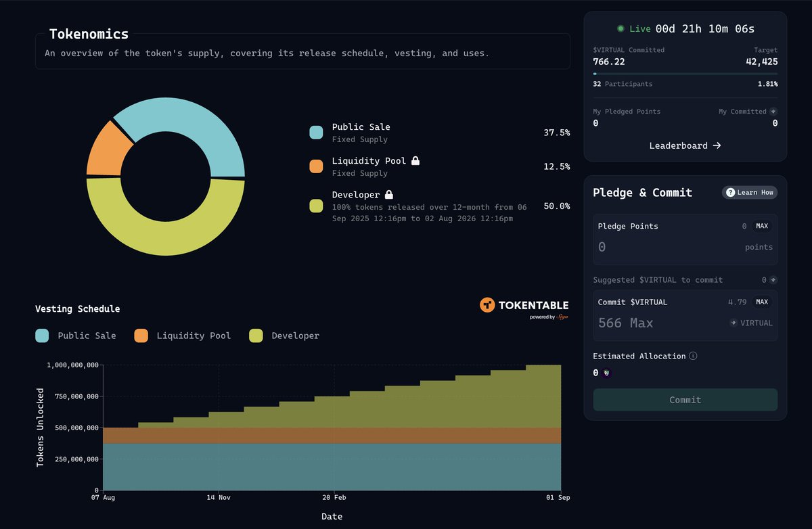Click the 12.5% Liquidity Pool percentage

tap(557, 166)
